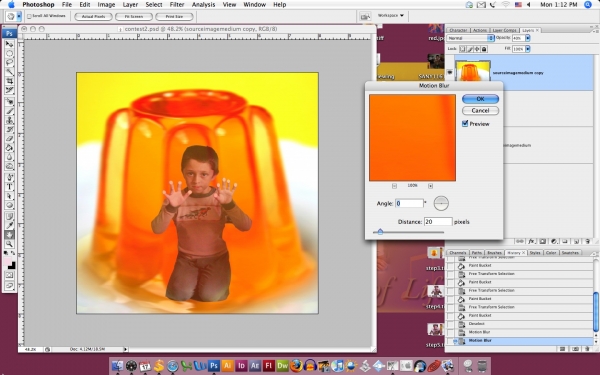Viewport: 600px width, 375px height.
Task: Open the Layers panel options menu
Action: tap(594, 30)
